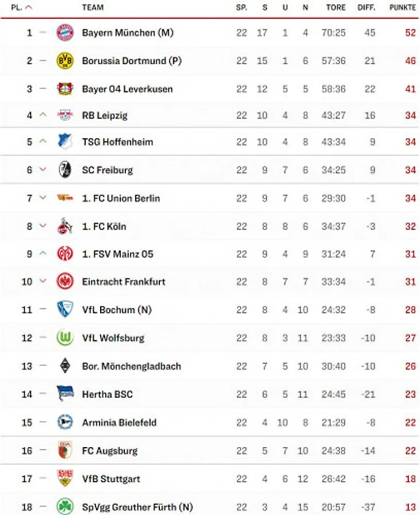Click the Bayern München club logo
420x515 pixels.
point(65,33)
